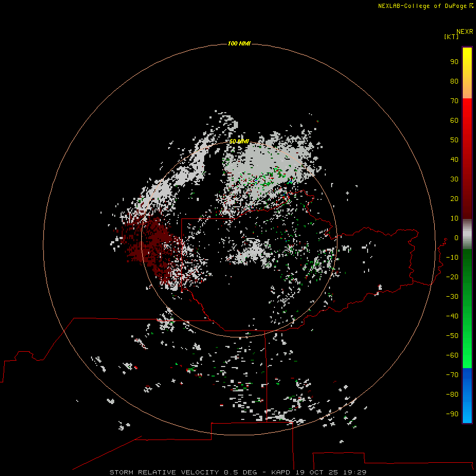
Task: Click the -70 value on the velocity scale
Action: click(x=452, y=375)
